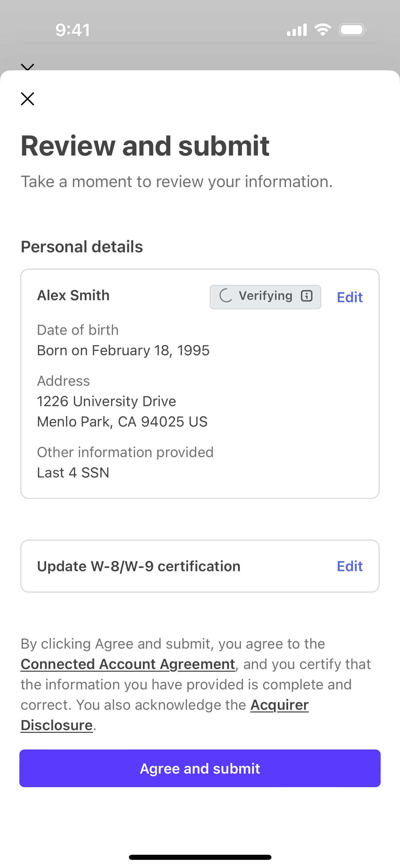This screenshot has height=868, width=400.
Task: Tap the info icon in Verifying badge
Action: 306,296
